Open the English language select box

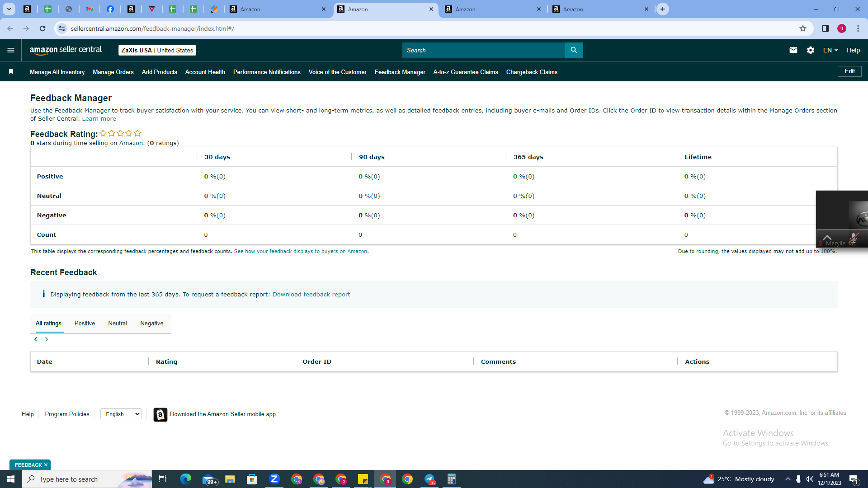coord(121,414)
